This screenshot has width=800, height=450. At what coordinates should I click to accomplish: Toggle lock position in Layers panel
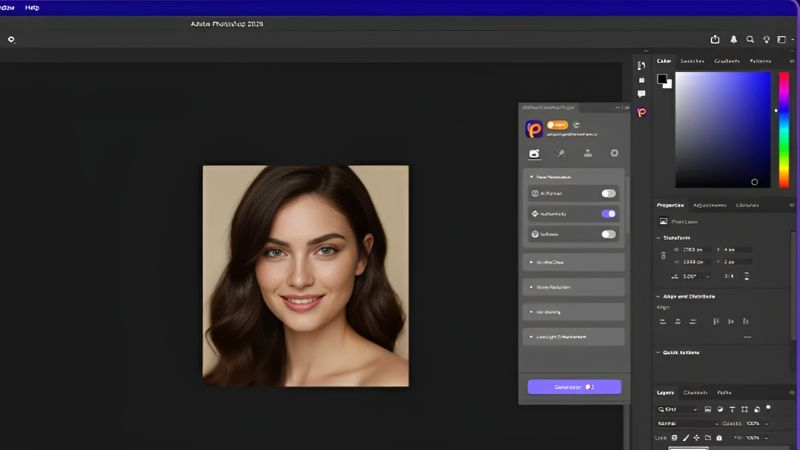(x=696, y=438)
